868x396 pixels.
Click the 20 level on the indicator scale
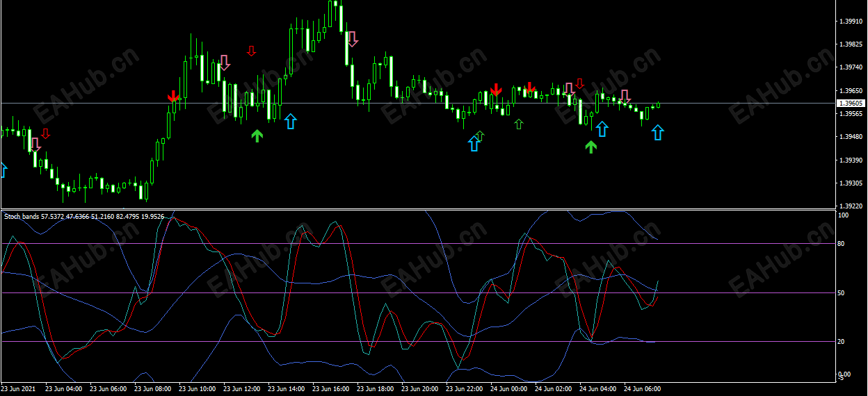coord(841,342)
